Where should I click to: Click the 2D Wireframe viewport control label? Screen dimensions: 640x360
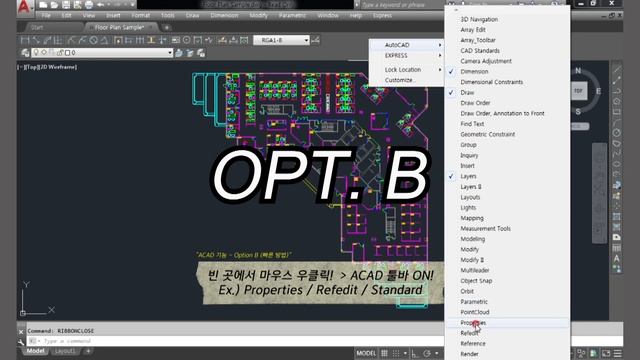[58, 67]
